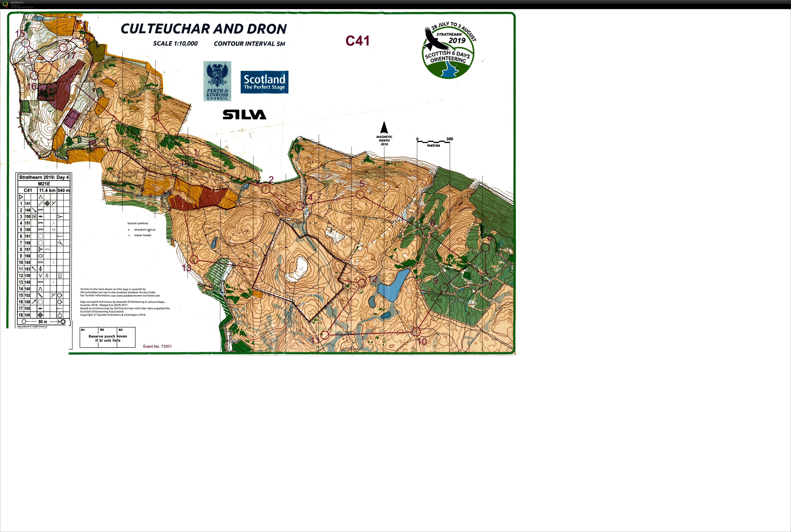
Task: Click the '80 m' finish run-in row
Action: [44, 322]
